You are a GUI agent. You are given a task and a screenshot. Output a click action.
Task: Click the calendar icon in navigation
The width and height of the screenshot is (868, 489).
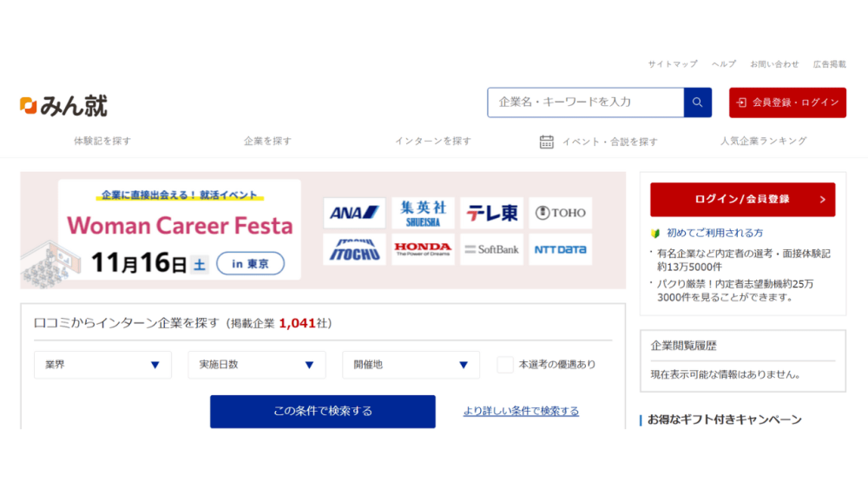[x=546, y=142]
